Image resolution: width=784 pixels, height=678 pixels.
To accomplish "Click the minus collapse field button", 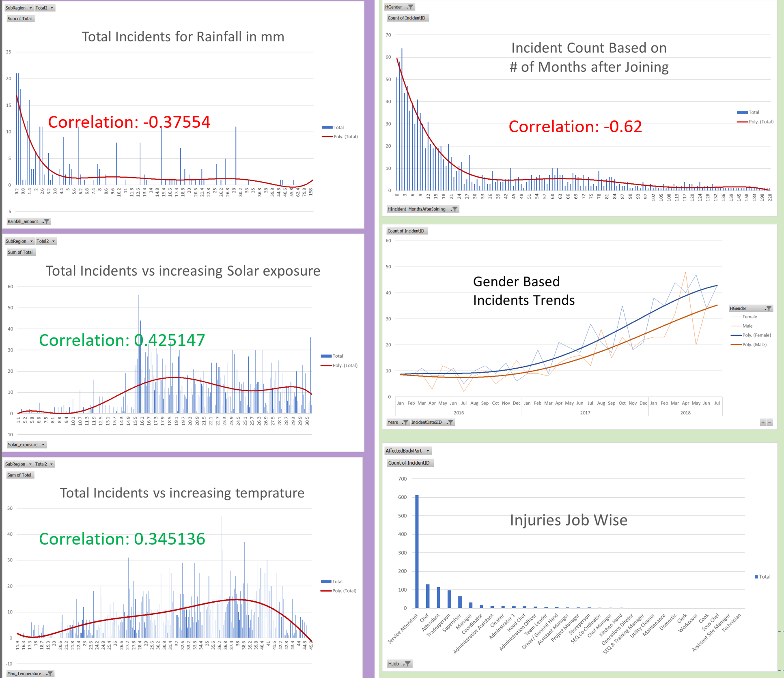I will [770, 423].
